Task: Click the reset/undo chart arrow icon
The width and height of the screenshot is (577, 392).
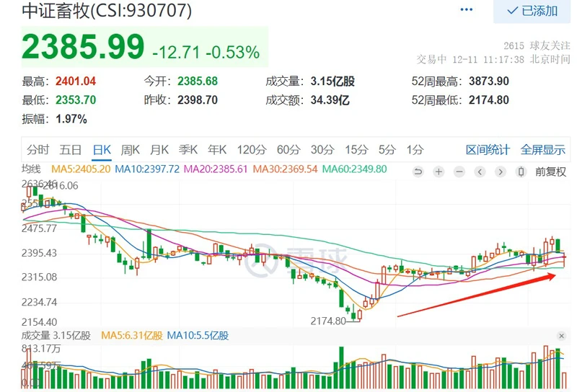Action: [x=418, y=171]
